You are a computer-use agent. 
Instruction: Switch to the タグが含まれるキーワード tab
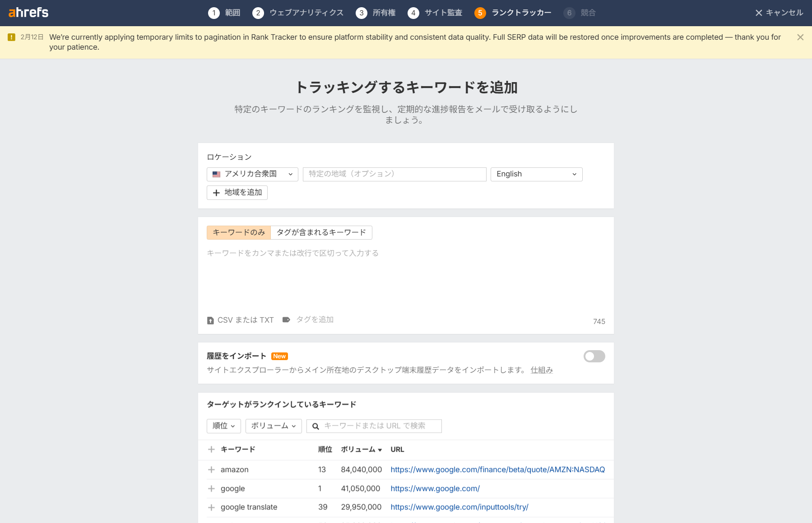pyautogui.click(x=321, y=232)
